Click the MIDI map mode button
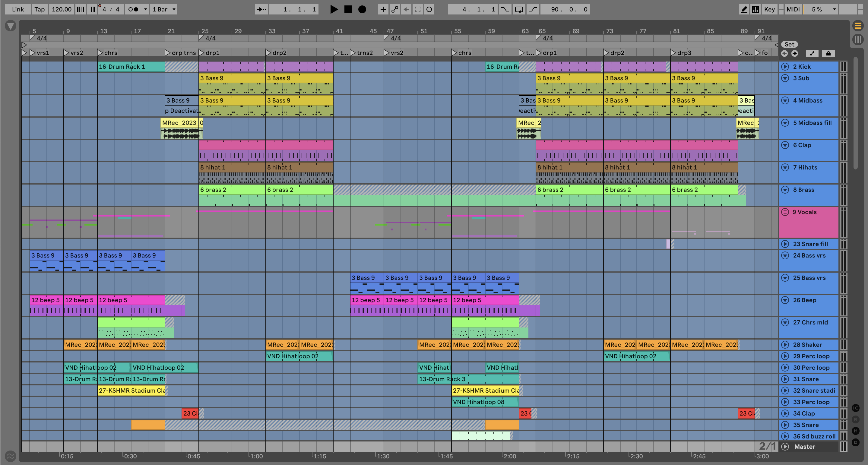Image resolution: width=868 pixels, height=465 pixels. pyautogui.click(x=793, y=9)
